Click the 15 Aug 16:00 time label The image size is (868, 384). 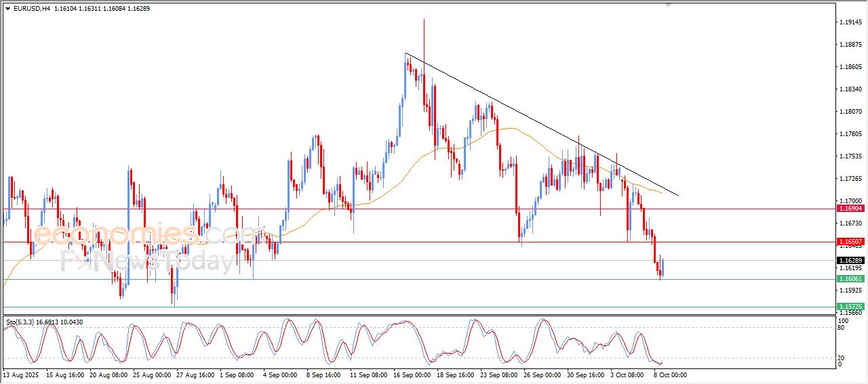pyautogui.click(x=66, y=375)
